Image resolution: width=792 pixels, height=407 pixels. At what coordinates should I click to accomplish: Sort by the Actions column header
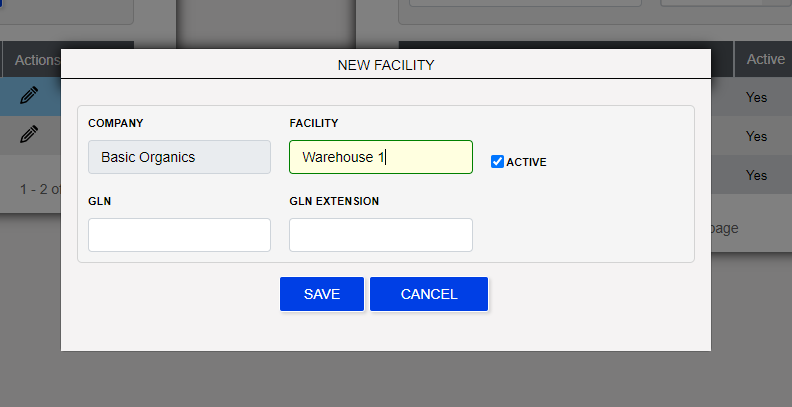tap(37, 60)
